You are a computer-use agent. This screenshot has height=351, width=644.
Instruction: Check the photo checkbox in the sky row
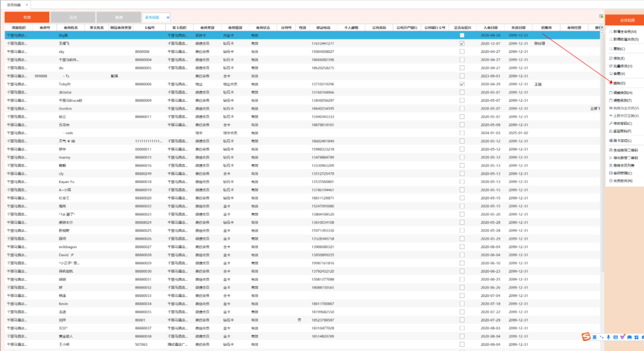coord(462,51)
